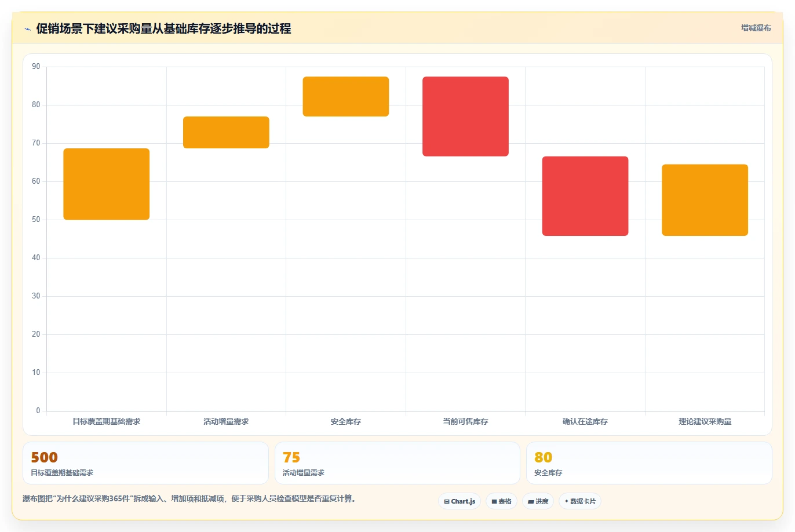Click the 活动增量需求 axis label
This screenshot has width=795, height=532.
coord(226,421)
